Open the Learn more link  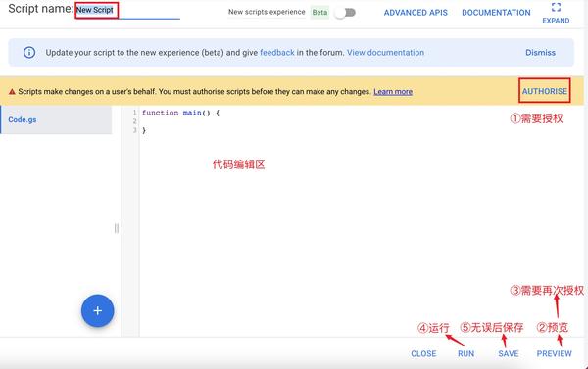click(x=393, y=91)
